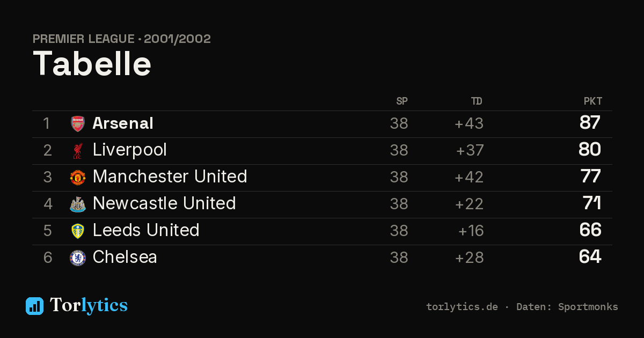Open the Arsenal team name
The image size is (644, 338).
point(123,123)
